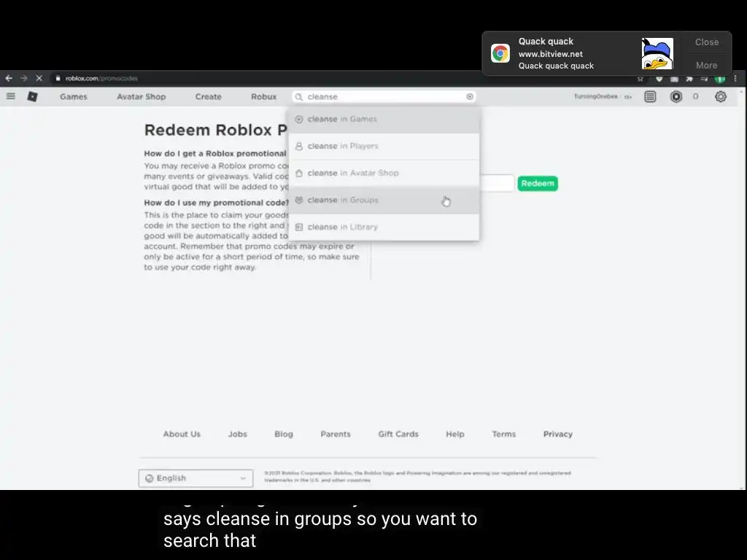Click the magnifier icon in search box
This screenshot has height=560, width=747.
[298, 97]
